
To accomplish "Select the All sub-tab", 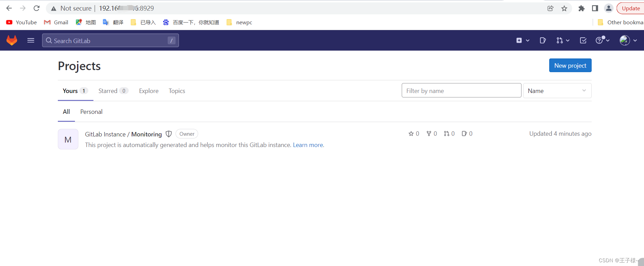I will pyautogui.click(x=66, y=111).
